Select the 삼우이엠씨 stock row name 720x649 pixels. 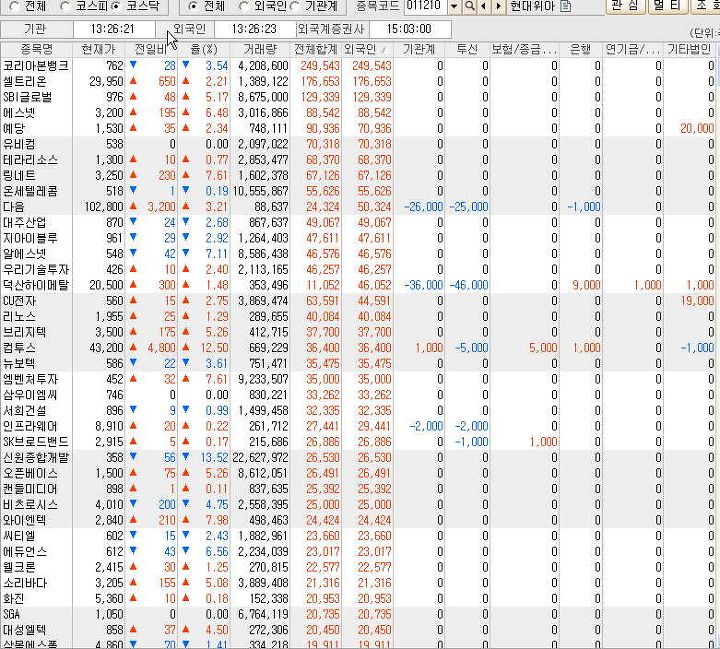(30, 395)
